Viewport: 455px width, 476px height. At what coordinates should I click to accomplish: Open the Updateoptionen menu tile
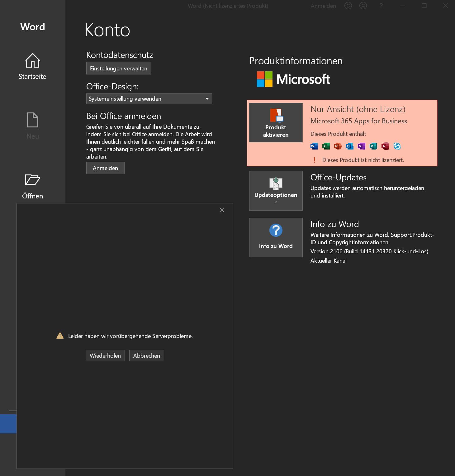tap(276, 191)
